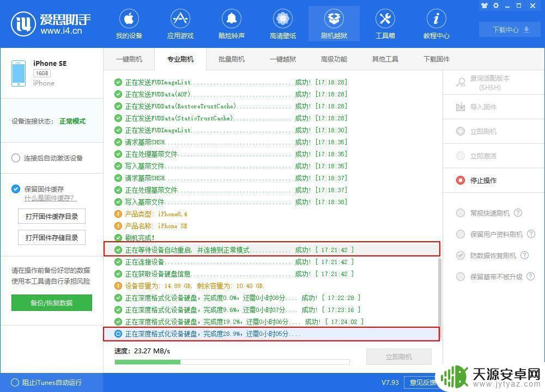Open help icon beside 常规快速刷机
Viewport: 545px width, 392px height.
[518, 213]
